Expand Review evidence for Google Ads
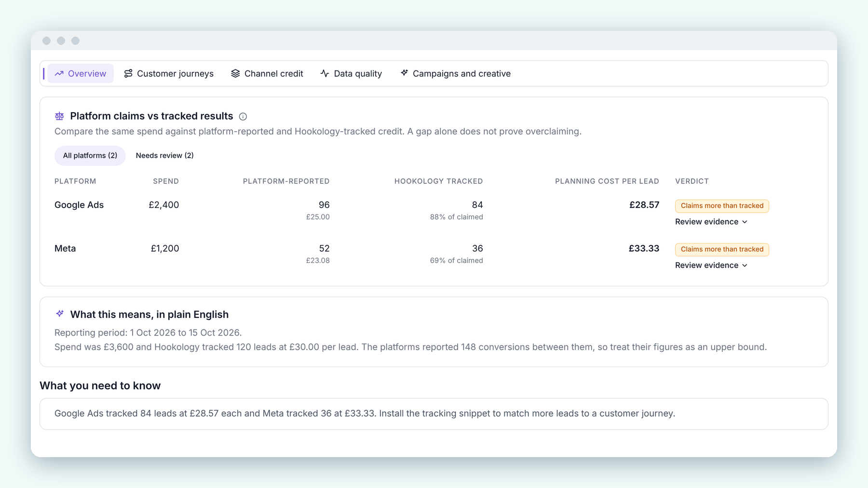 point(711,222)
